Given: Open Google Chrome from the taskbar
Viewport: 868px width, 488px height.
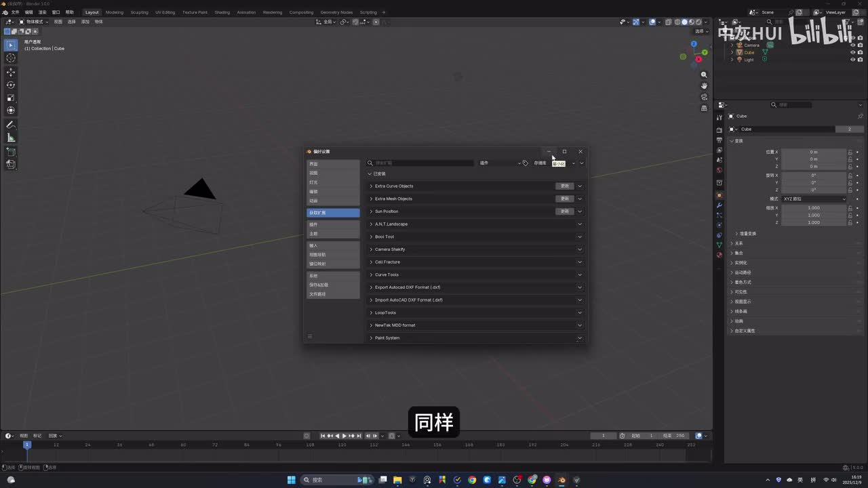Looking at the screenshot, I should pyautogui.click(x=472, y=480).
